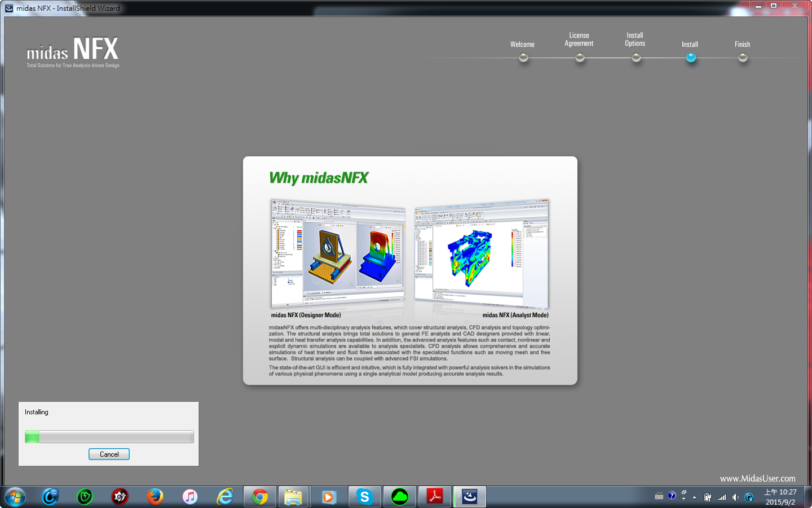This screenshot has width=812, height=508.
Task: Open iTunes from the taskbar
Action: [190, 497]
